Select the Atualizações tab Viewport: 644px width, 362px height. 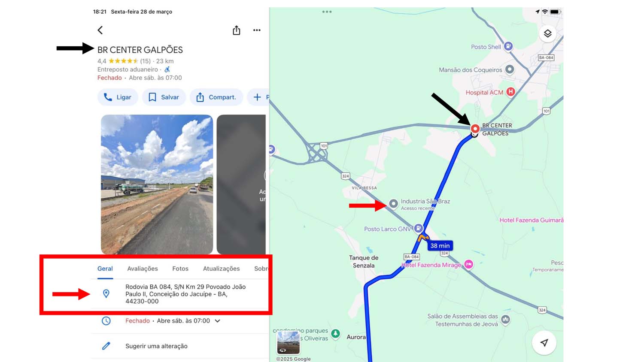[x=222, y=268]
